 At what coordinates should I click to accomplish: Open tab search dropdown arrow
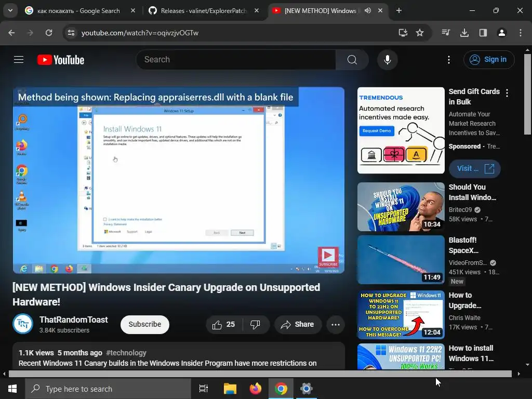click(10, 10)
